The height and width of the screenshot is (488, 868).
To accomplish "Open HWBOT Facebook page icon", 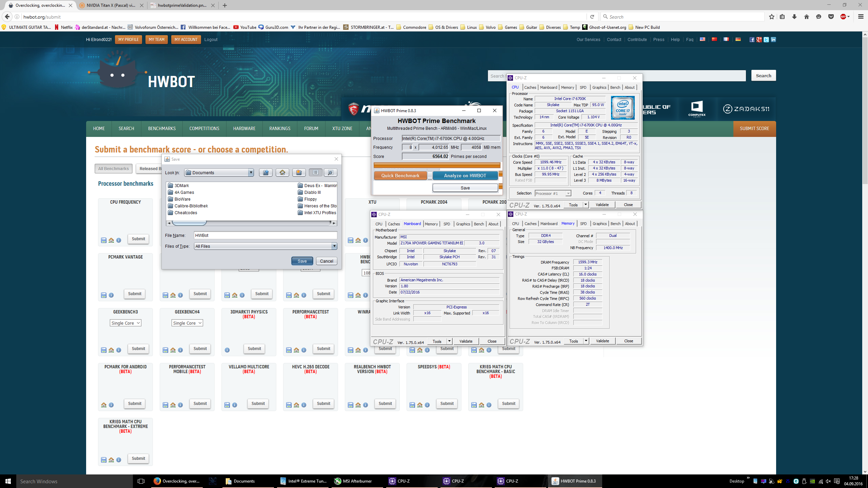I will click(752, 40).
